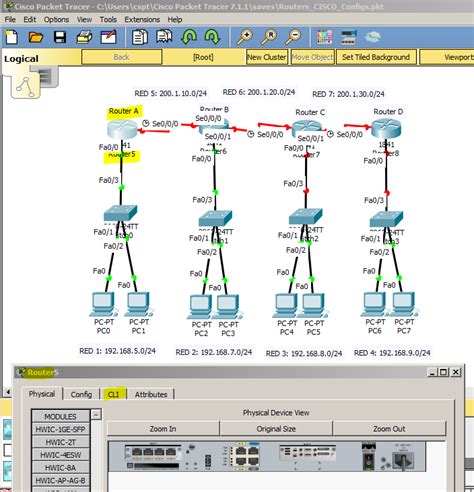Viewport: 474px width, 492px height.
Task: Click the Logical workspace topology icon
Action: (25, 86)
